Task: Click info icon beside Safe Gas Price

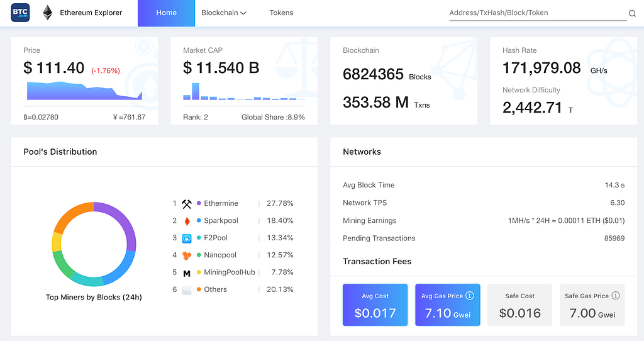Action: tap(615, 296)
